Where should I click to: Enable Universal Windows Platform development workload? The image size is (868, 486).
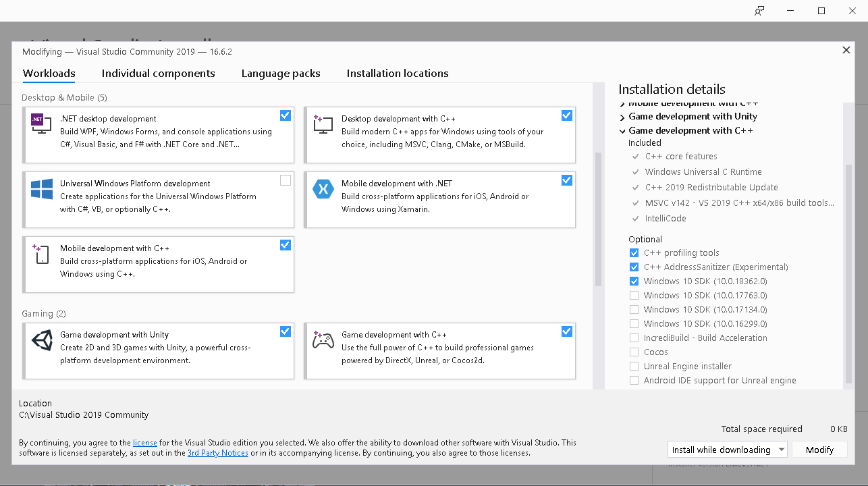(286, 180)
